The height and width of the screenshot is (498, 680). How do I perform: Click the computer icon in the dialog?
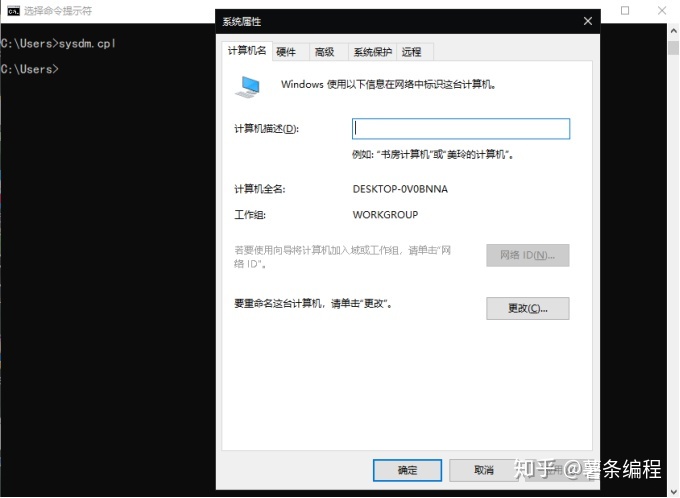pyautogui.click(x=248, y=86)
